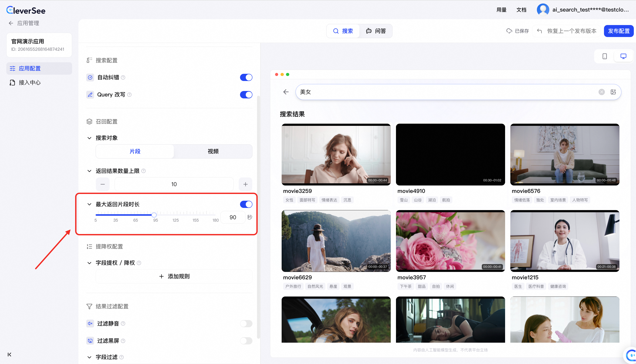Click back arrow beside search box
The width and height of the screenshot is (636, 364).
click(286, 92)
